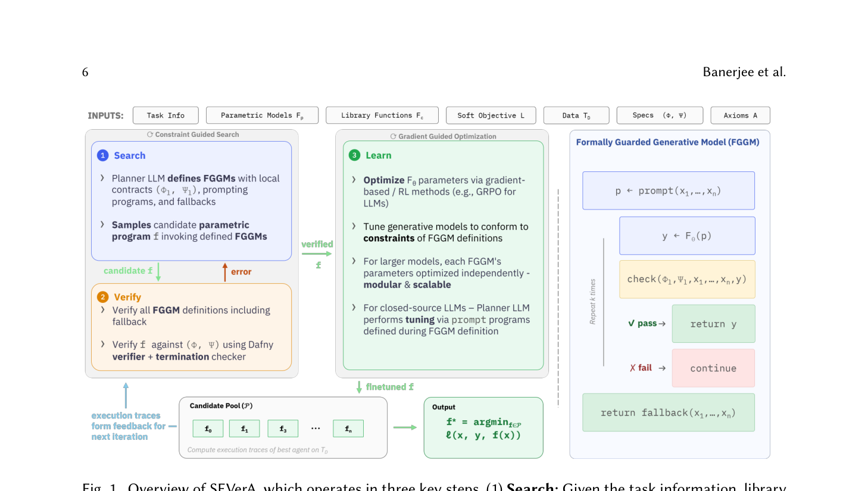Click the green 'return y' box
The image size is (868, 491).
coord(713,324)
